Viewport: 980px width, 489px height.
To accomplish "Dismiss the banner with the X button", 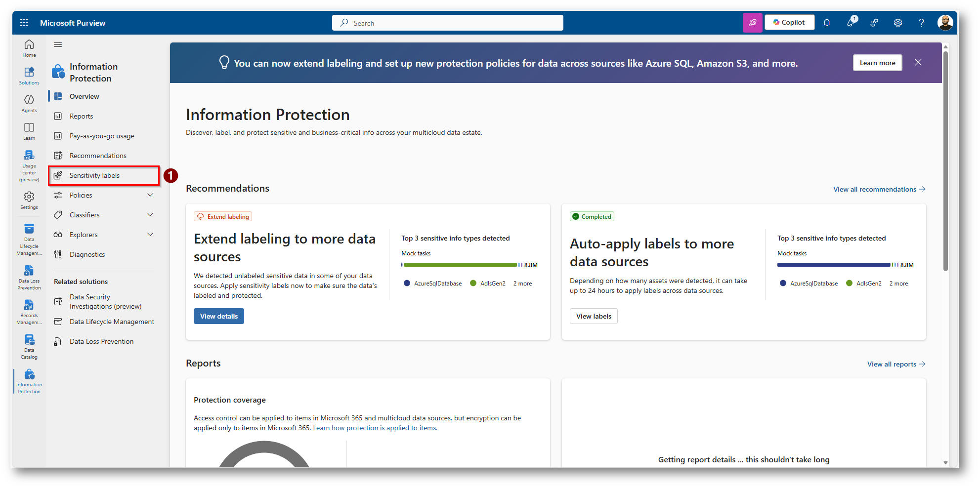I will click(x=918, y=63).
